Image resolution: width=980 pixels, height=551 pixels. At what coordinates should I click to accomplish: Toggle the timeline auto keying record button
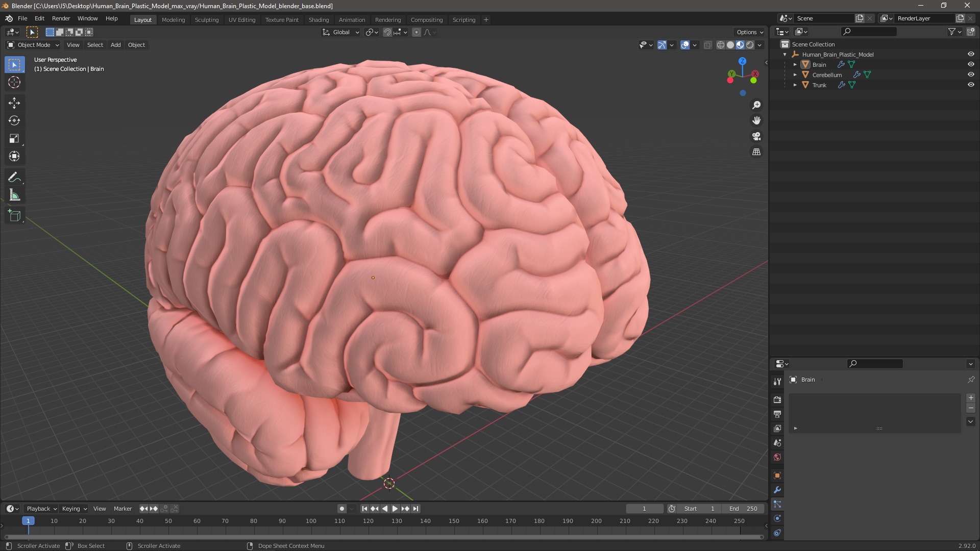point(341,509)
